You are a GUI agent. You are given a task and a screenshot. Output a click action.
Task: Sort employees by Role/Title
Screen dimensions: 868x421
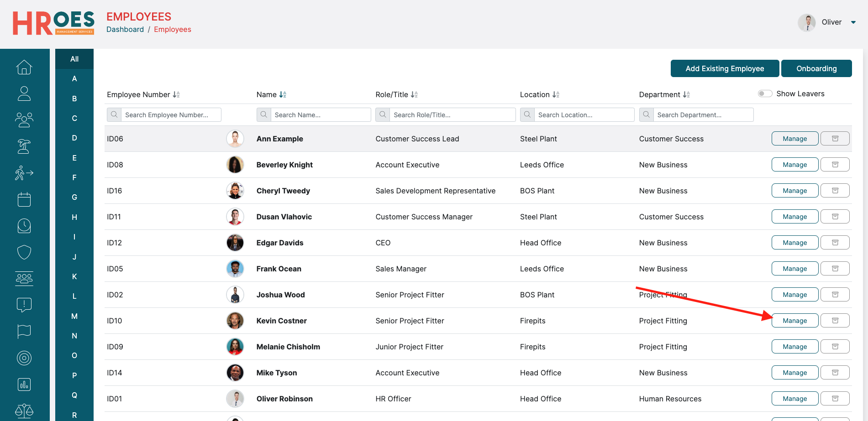click(414, 94)
